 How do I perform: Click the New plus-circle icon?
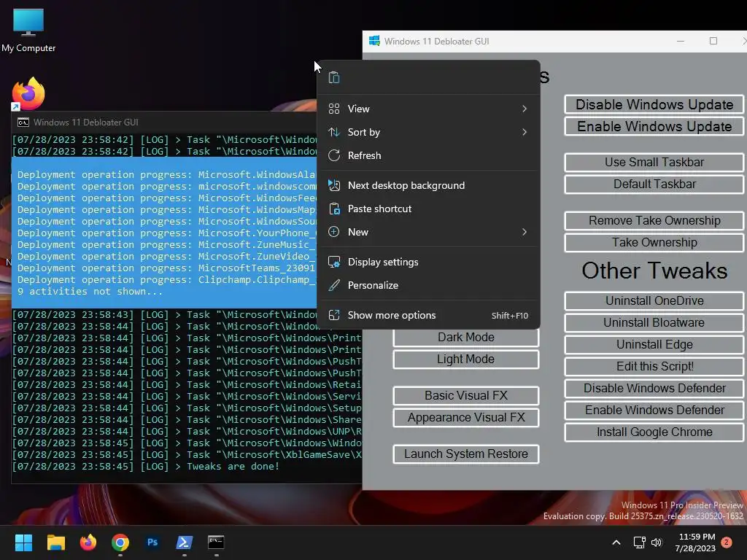[x=334, y=232]
